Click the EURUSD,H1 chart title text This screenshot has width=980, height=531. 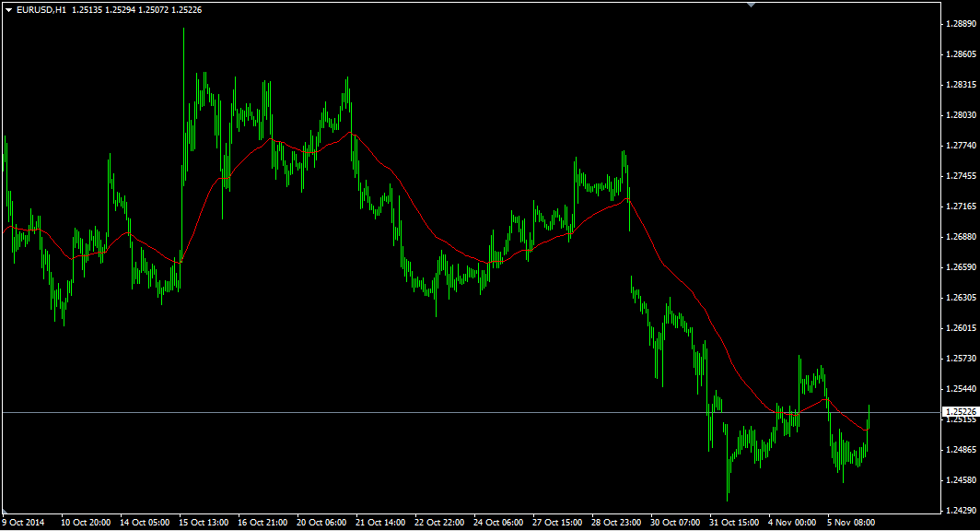41,10
